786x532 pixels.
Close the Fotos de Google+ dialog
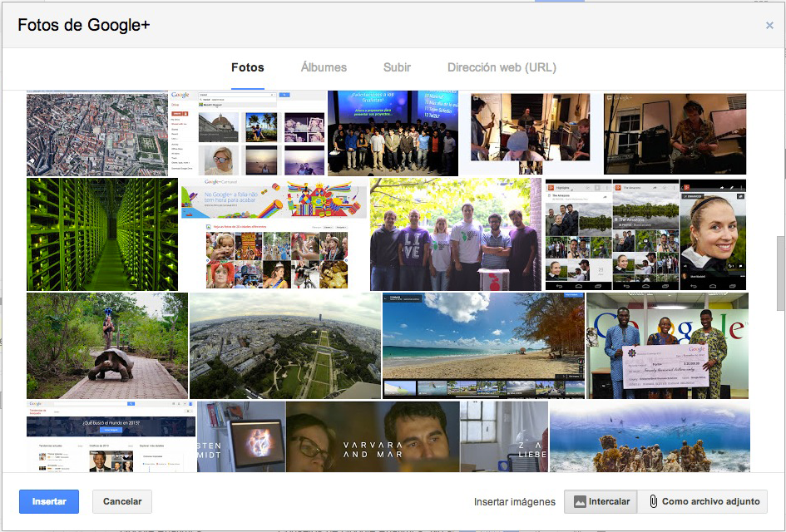coord(769,26)
